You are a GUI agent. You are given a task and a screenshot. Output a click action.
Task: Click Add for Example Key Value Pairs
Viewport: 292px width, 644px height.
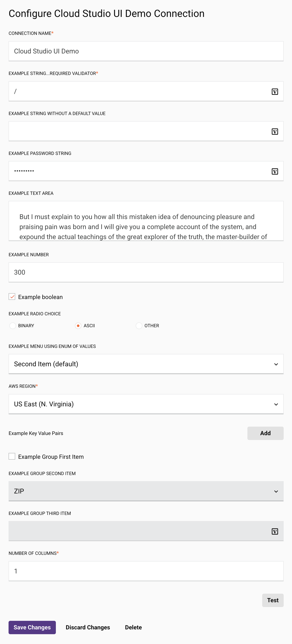tap(265, 433)
